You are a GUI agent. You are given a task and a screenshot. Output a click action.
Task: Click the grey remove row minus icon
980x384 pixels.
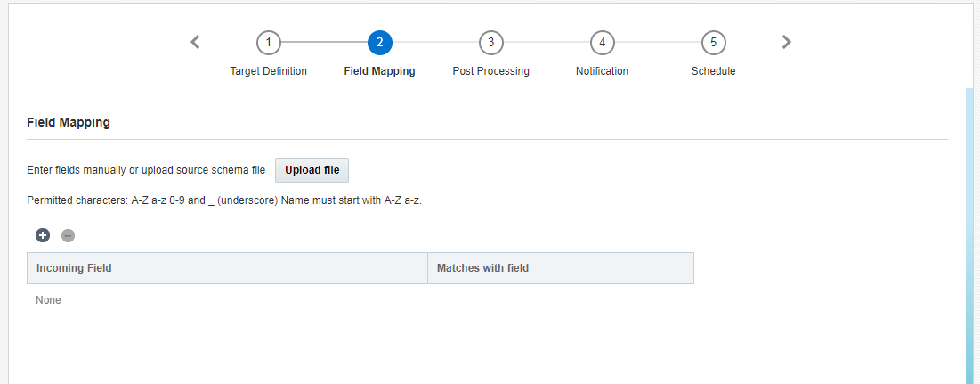(69, 236)
